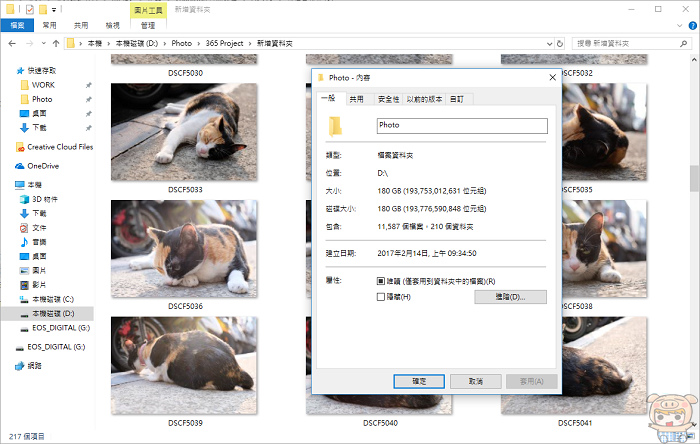This screenshot has width=700, height=444.
Task: Toggle the read-only attribute checkbox
Action: coord(381,281)
